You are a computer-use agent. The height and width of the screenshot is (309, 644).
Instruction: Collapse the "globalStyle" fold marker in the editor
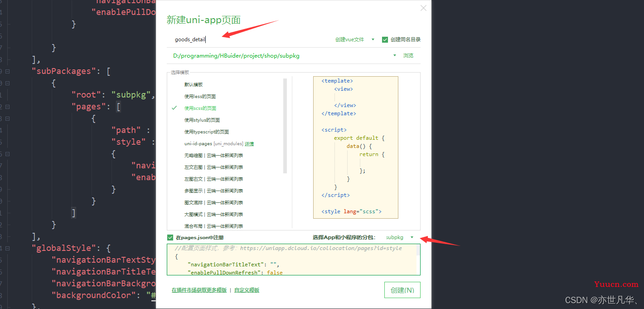(8, 248)
